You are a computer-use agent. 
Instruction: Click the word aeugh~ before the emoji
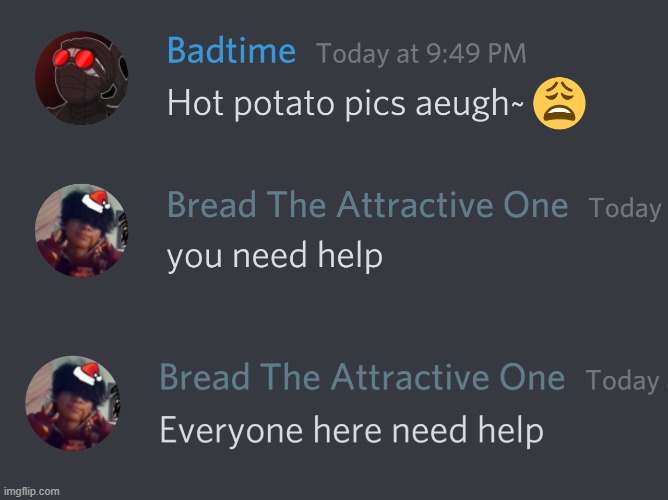click(x=469, y=103)
